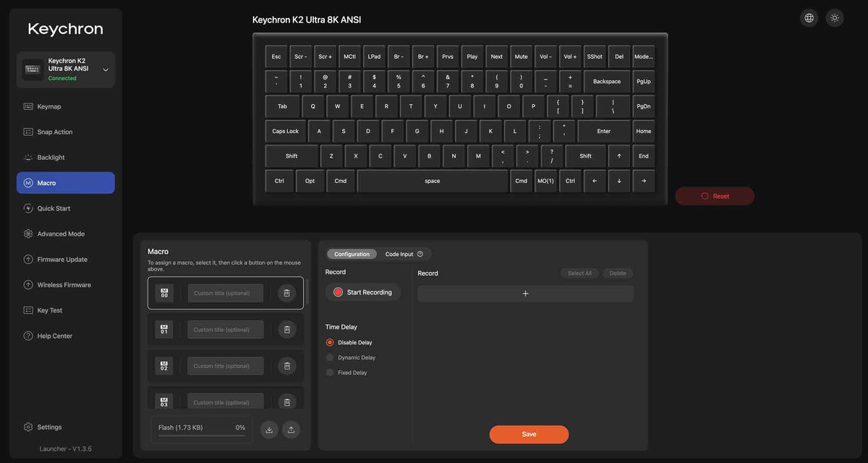Open the language globe icon
Viewport: 868px width, 463px height.
click(x=809, y=18)
